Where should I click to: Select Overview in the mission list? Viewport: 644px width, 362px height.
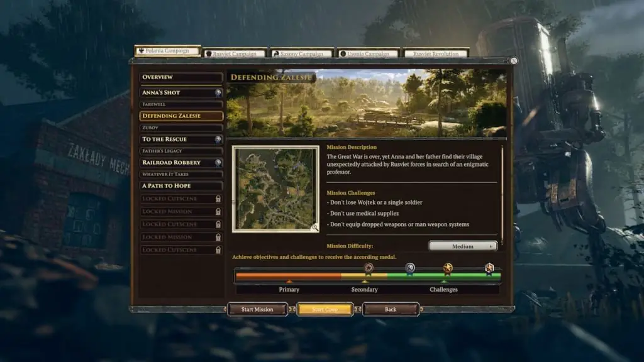pos(181,77)
